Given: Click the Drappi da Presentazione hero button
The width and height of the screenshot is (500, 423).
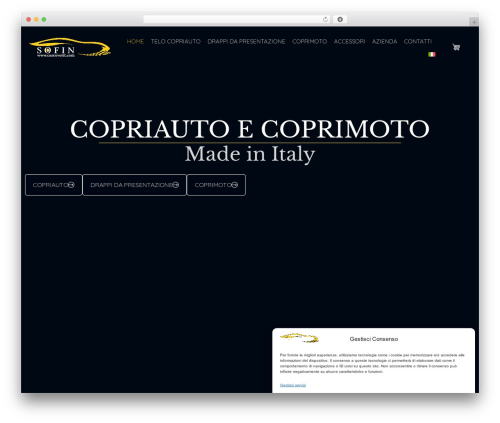Looking at the screenshot, I should click(134, 185).
